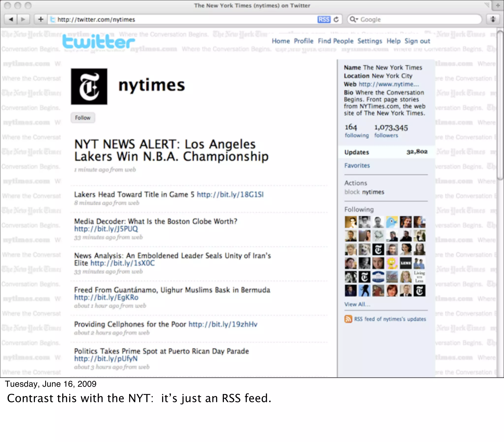Open the Home navigation link
The width and height of the screenshot is (504, 442).
pyautogui.click(x=281, y=41)
